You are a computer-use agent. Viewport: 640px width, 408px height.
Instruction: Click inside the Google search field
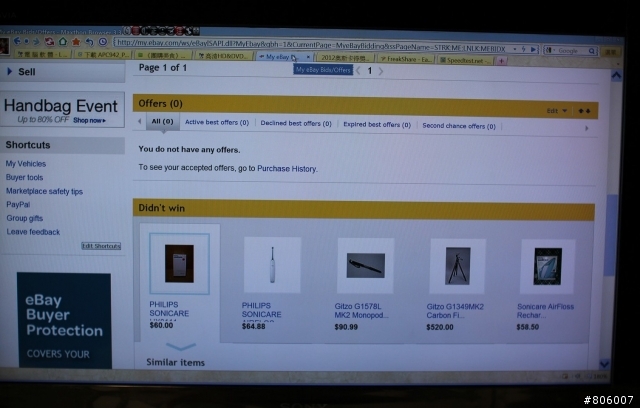coord(569,51)
